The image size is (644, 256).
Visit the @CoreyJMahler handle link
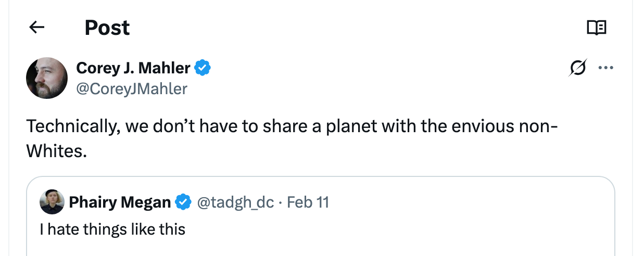(131, 89)
